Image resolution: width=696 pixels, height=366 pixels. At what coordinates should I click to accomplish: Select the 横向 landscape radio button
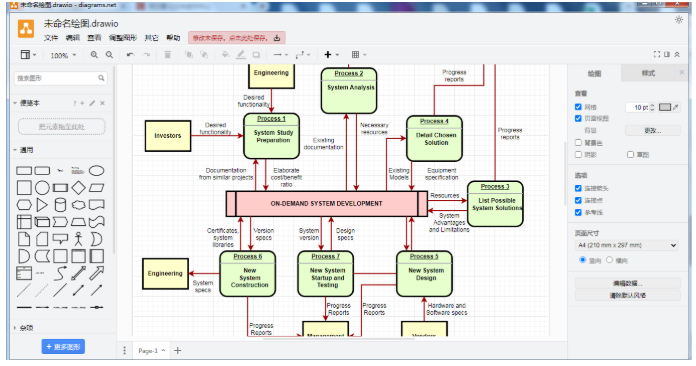coord(609,260)
